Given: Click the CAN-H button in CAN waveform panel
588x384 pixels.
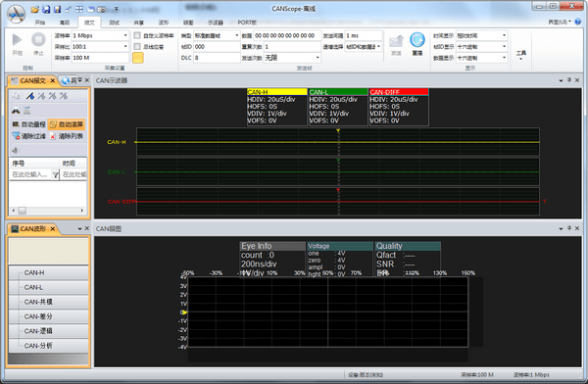Looking at the screenshot, I should click(49, 272).
